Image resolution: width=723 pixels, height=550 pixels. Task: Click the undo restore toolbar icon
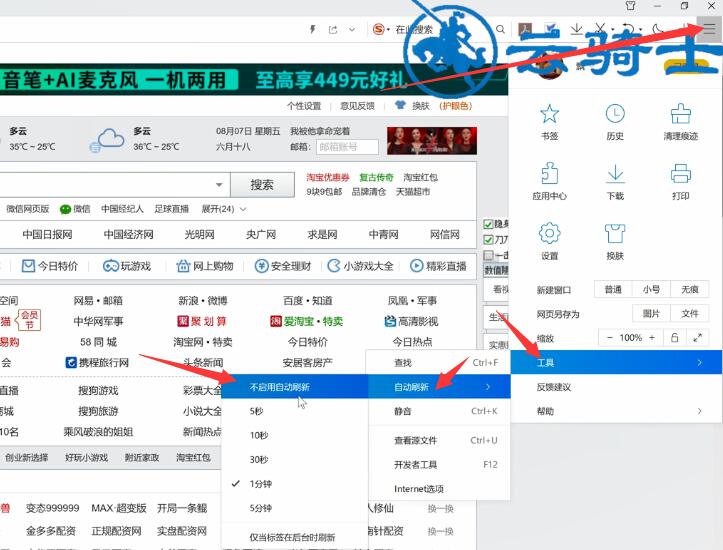[628, 29]
